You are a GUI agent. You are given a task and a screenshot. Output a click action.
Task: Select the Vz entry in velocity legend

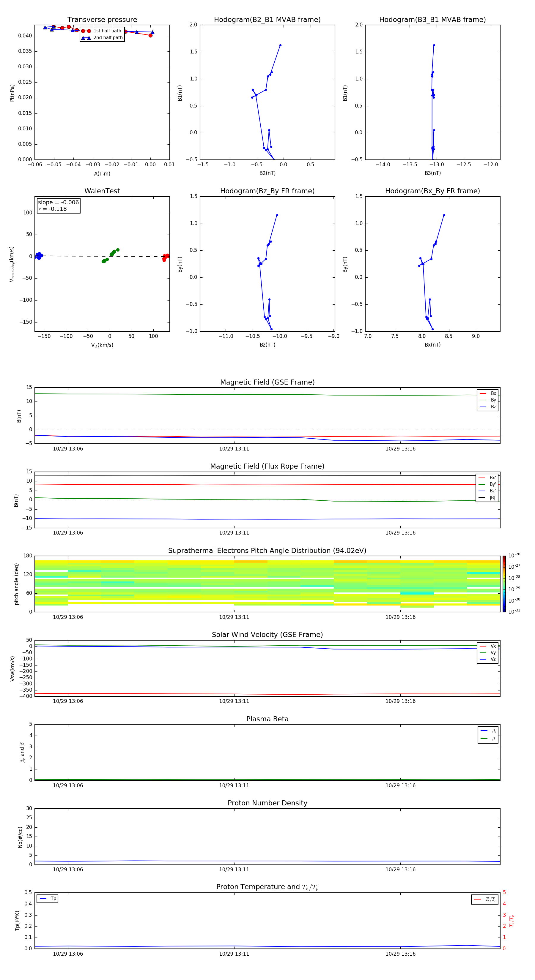[488, 659]
